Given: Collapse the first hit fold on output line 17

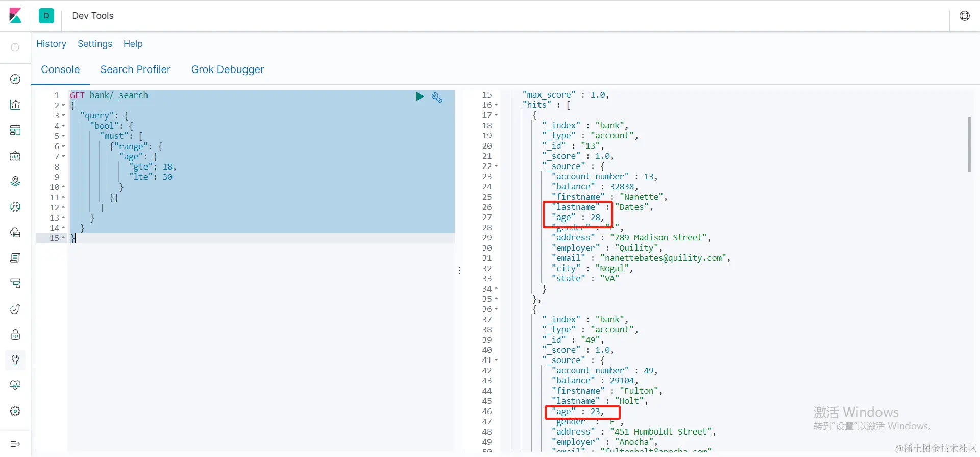Looking at the screenshot, I should pos(496,115).
